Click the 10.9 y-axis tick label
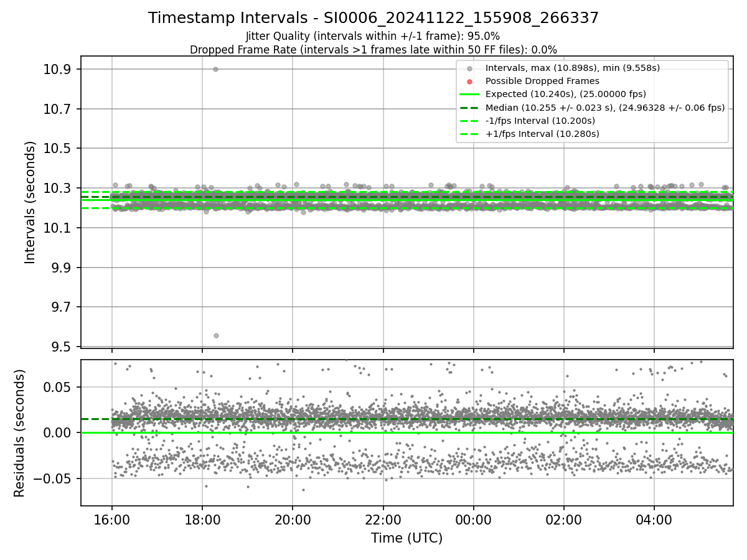 point(56,69)
